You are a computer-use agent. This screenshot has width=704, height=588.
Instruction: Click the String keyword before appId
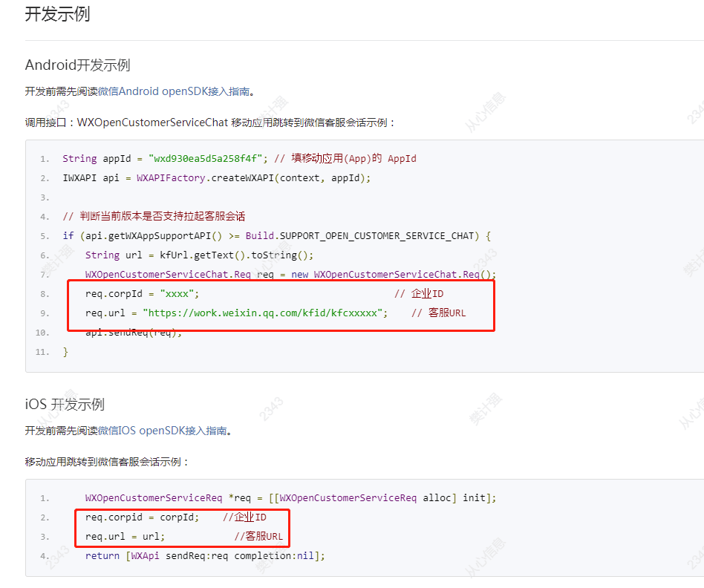point(79,159)
